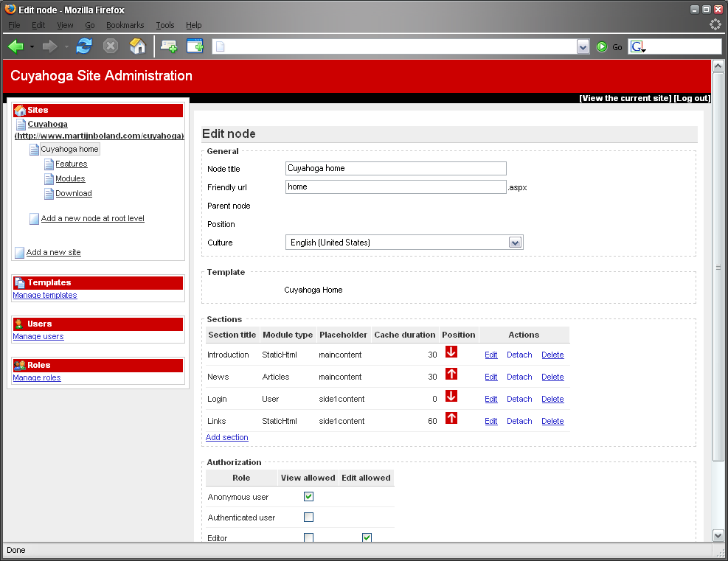The height and width of the screenshot is (561, 728).
Task: Open the Bookmarks menu
Action: click(x=125, y=25)
